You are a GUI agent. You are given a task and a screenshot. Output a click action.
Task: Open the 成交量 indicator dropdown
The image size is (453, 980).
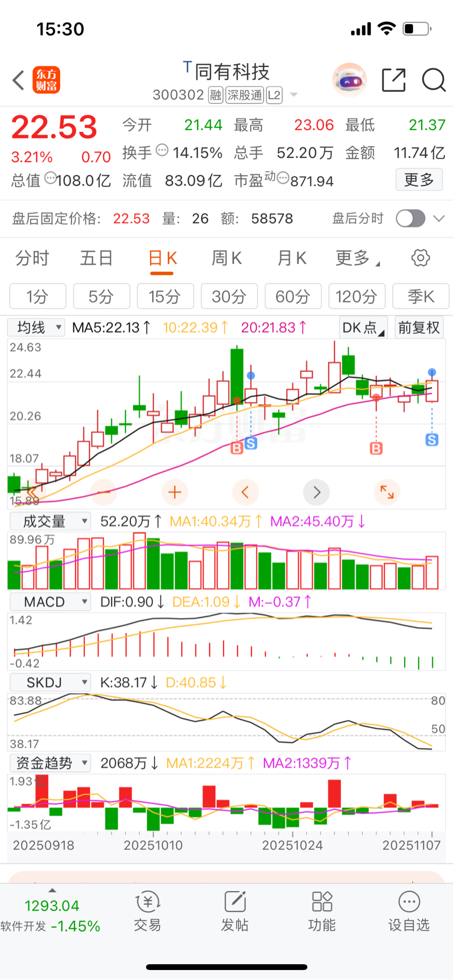coord(50,521)
